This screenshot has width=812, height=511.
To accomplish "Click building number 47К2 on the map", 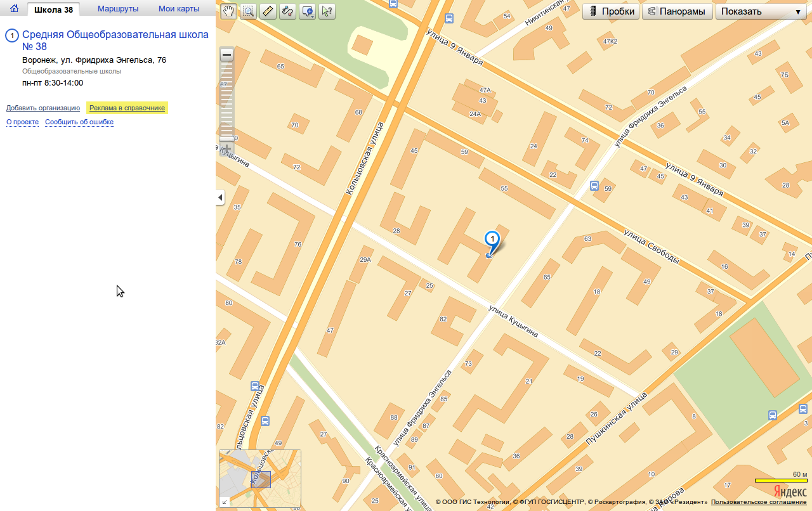I will coord(610,41).
